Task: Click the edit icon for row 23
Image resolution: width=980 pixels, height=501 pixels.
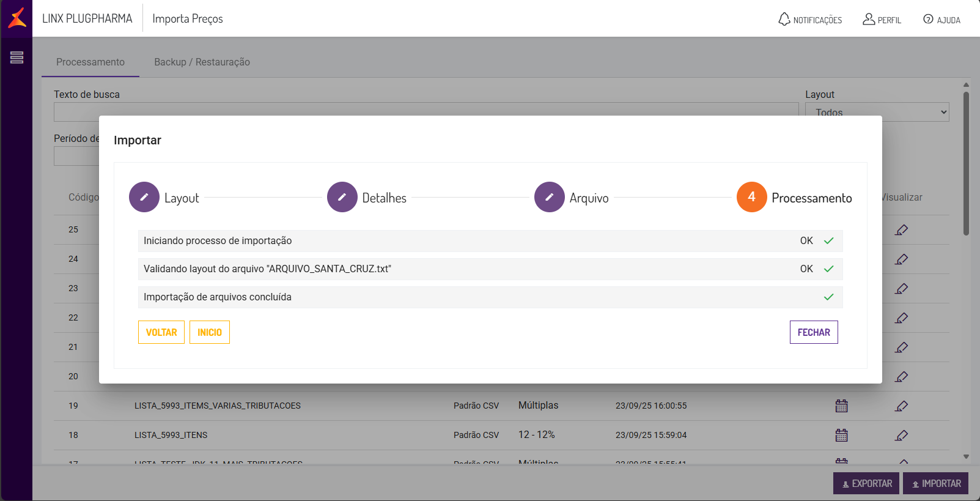Action: [x=901, y=289]
